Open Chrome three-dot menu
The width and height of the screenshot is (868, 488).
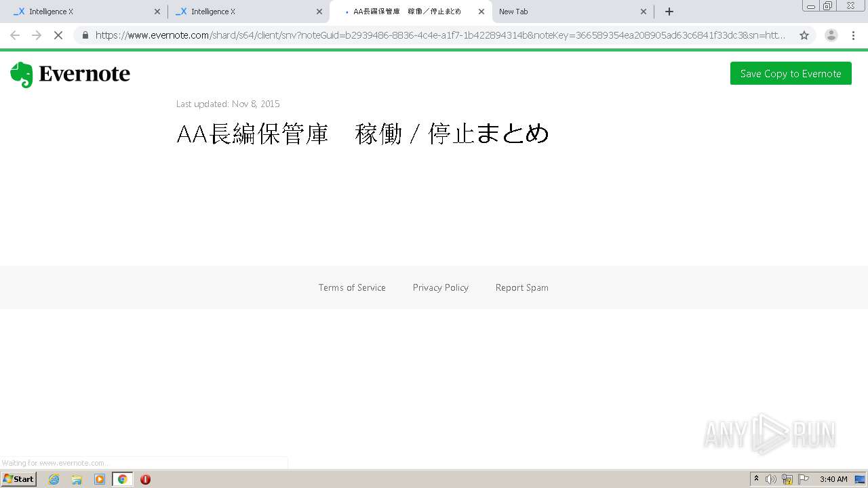point(853,35)
